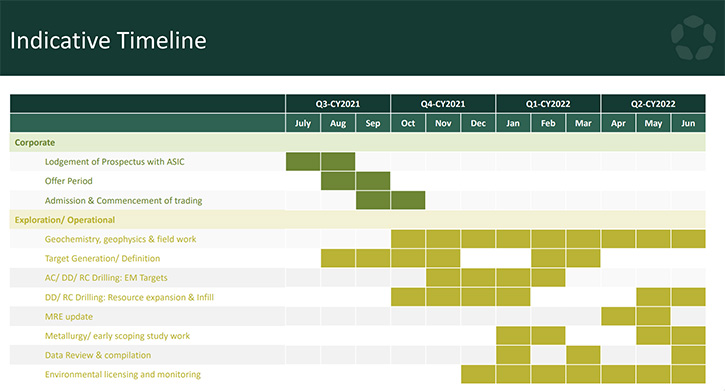This screenshot has width=725, height=391.
Task: Click the Jun bar for Data Review & compilation
Action: tap(688, 355)
